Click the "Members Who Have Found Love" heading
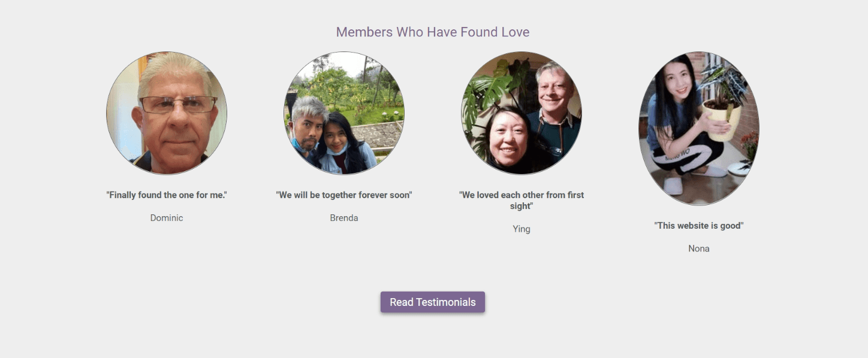The width and height of the screenshot is (868, 358). [x=433, y=32]
